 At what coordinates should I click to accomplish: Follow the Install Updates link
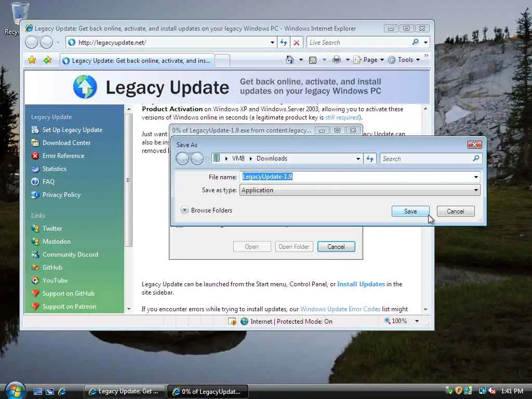[x=361, y=284]
